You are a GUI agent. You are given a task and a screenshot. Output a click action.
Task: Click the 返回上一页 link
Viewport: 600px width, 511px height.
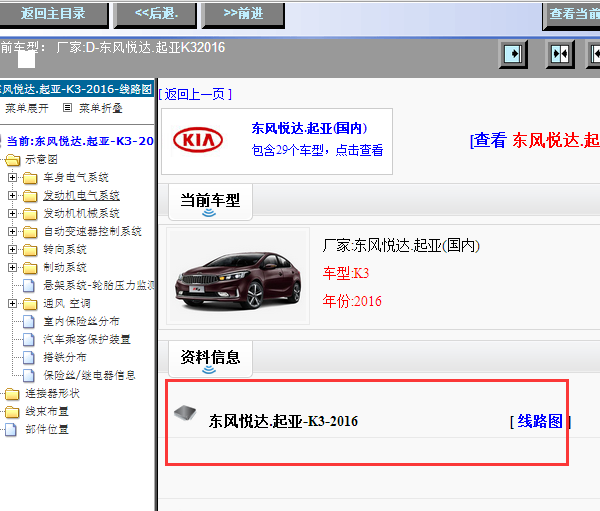195,94
